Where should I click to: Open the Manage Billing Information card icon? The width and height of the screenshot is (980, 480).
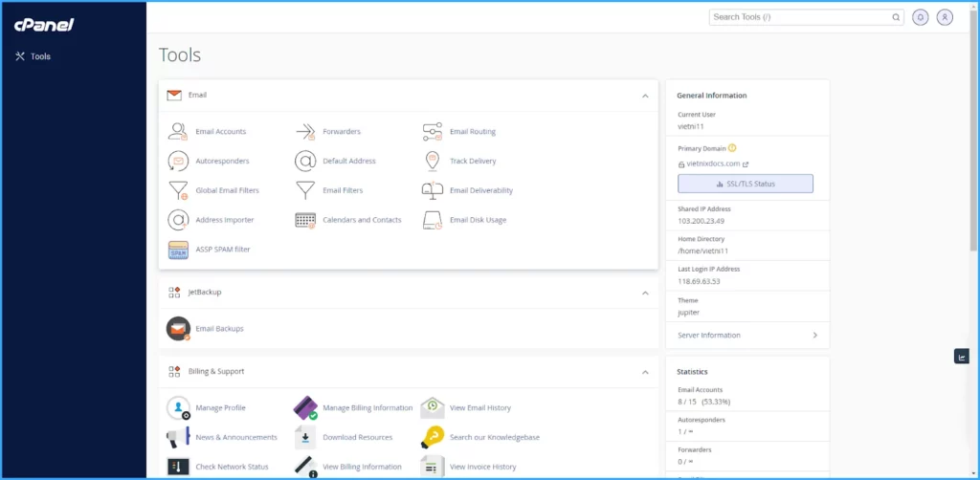point(305,407)
